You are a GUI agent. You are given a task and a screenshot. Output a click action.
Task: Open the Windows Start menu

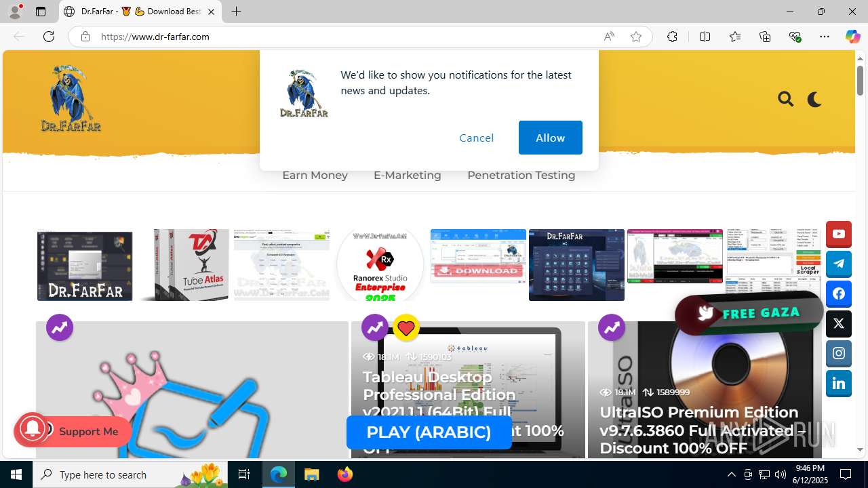(x=16, y=474)
